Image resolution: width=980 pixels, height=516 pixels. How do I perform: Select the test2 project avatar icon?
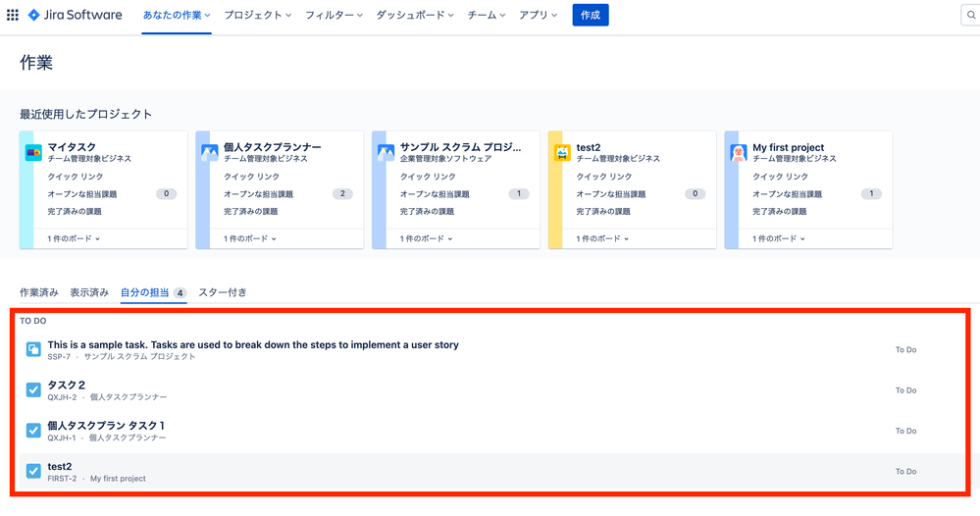click(562, 152)
